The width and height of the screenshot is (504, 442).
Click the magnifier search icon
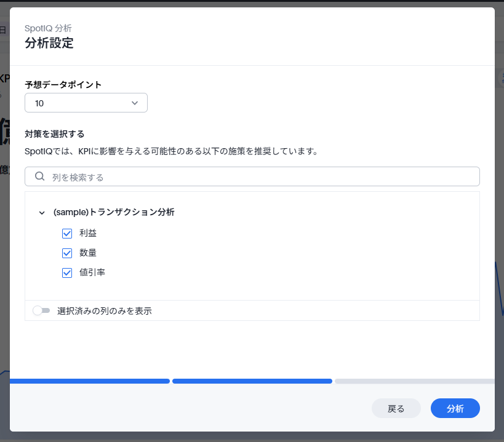(39, 176)
